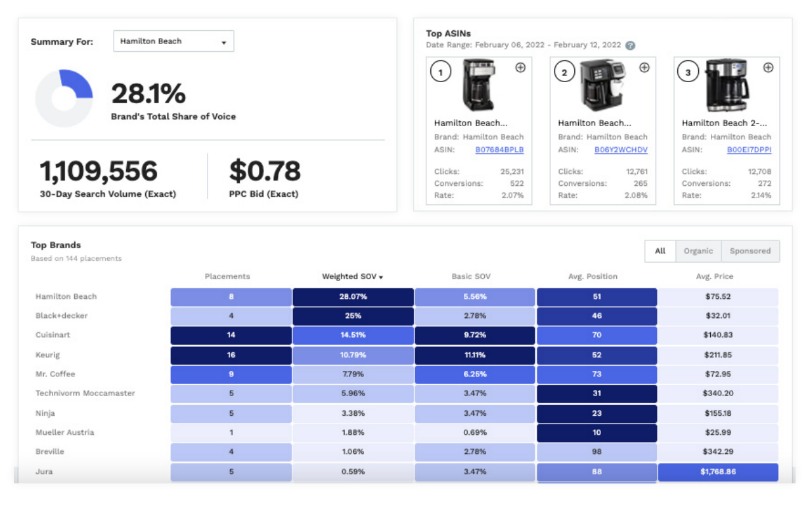Viewport: 812px width, 507px height.
Task: Click Cuisinart's 14 placements cell
Action: click(x=231, y=335)
